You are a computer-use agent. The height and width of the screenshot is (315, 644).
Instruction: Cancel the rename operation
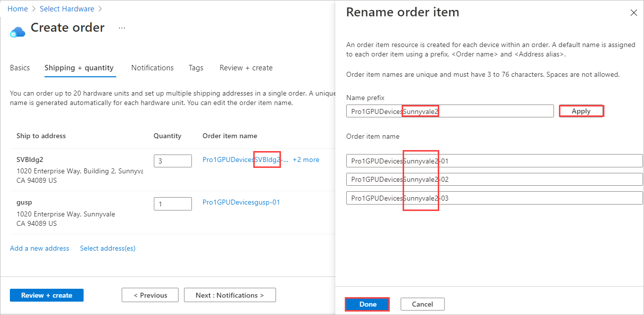point(422,304)
